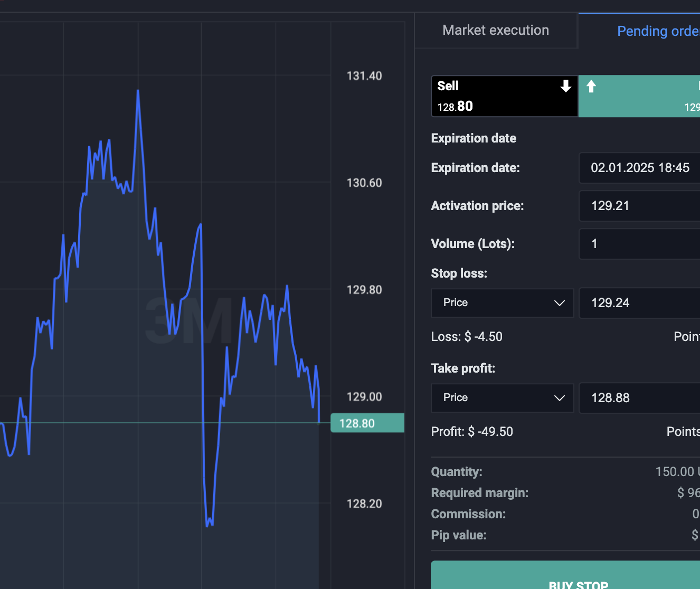Image resolution: width=700 pixels, height=589 pixels.
Task: Select the Pending order tab
Action: click(x=657, y=31)
